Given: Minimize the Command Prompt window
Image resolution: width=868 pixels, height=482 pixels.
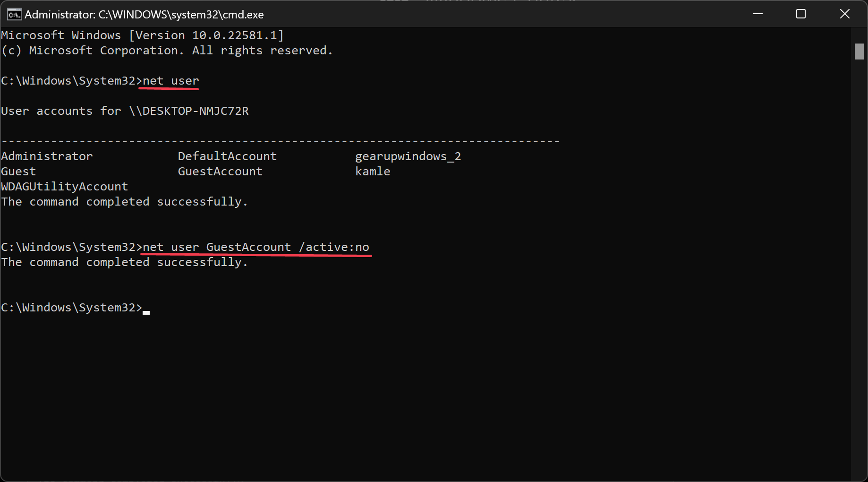Looking at the screenshot, I should (758, 14).
